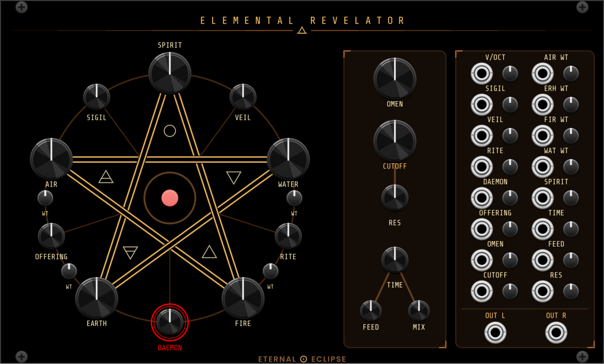The image size is (604, 364).
Task: Click the pink center pad in pentagram
Action: coord(170,198)
